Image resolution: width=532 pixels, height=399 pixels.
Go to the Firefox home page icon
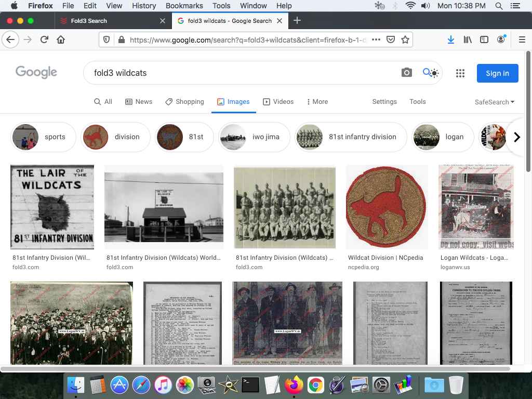point(61,39)
